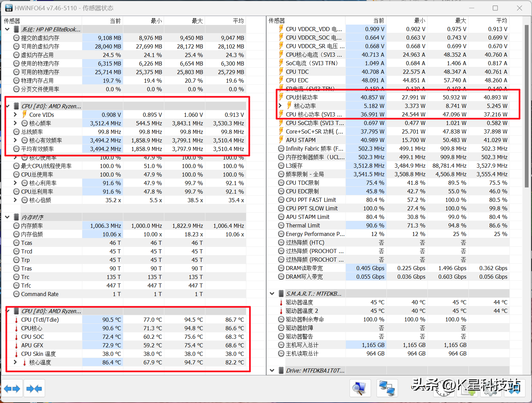Click the networked computers remote icon

387,388
